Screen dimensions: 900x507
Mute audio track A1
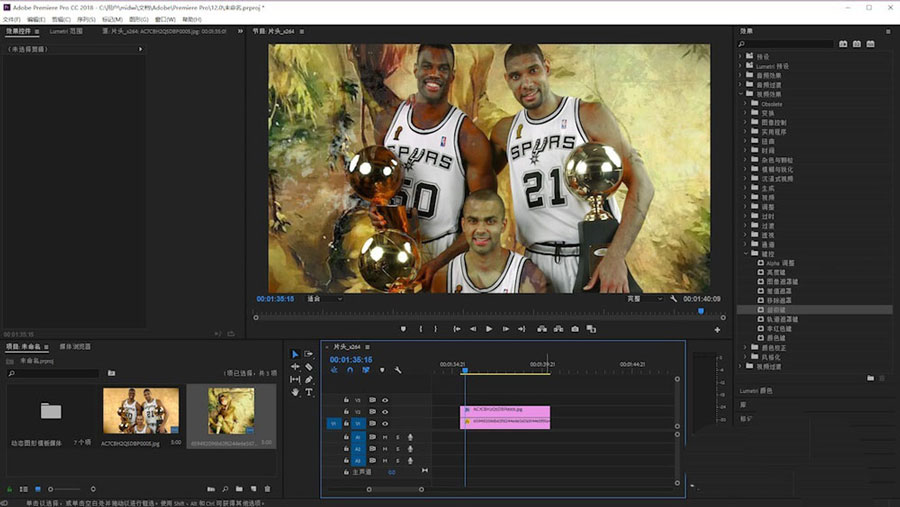[385, 437]
